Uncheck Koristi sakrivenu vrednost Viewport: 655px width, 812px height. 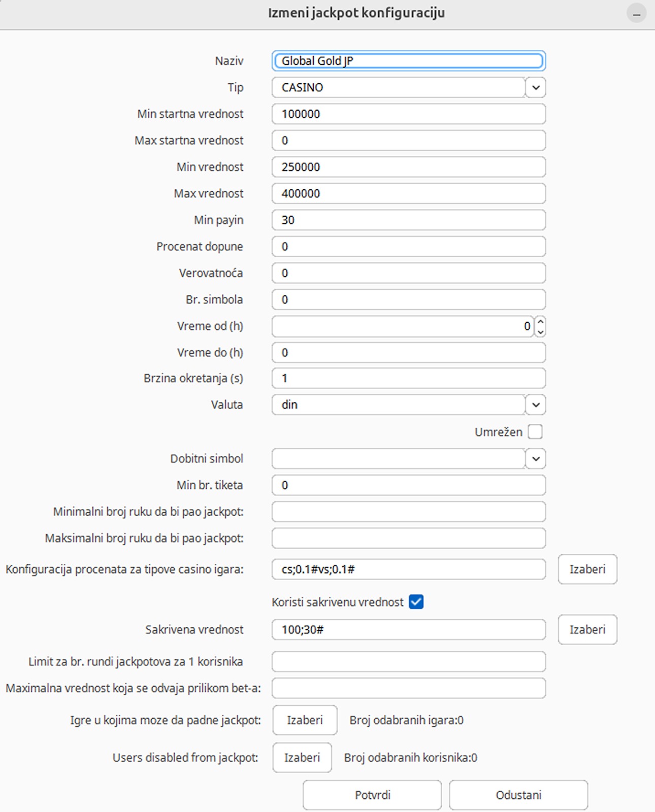tap(416, 602)
